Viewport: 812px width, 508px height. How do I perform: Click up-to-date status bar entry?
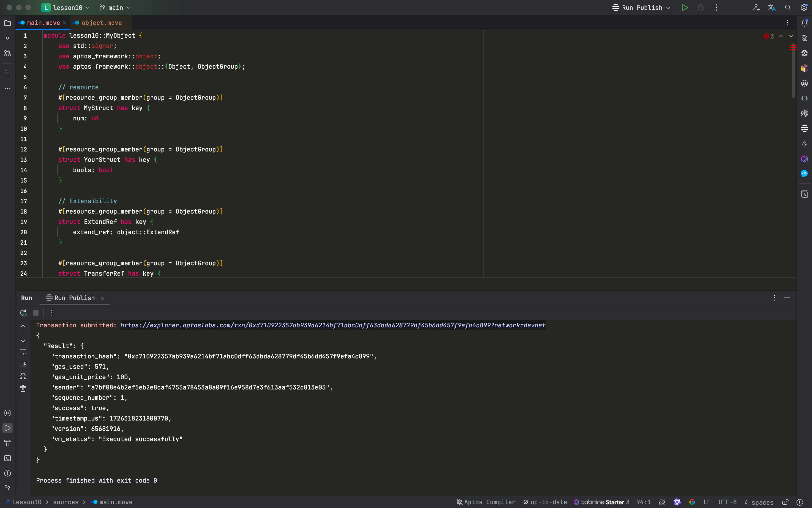tap(545, 502)
